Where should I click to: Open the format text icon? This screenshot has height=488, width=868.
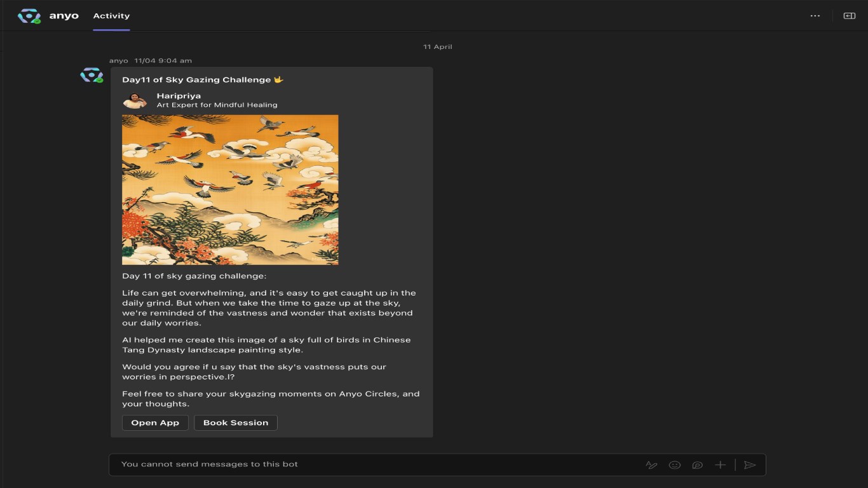click(651, 465)
